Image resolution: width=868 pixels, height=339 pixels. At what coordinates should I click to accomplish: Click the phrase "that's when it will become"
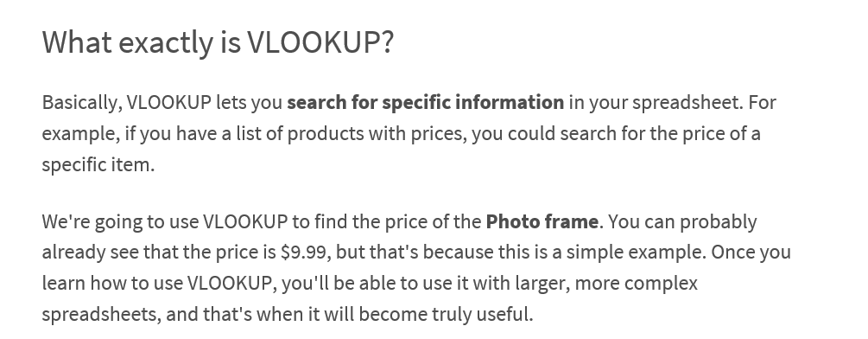coord(315,315)
